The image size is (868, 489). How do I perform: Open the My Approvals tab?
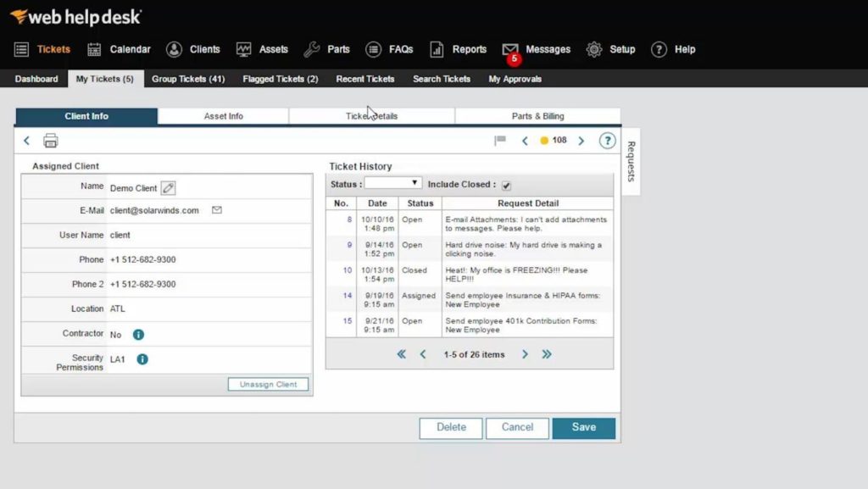tap(515, 79)
